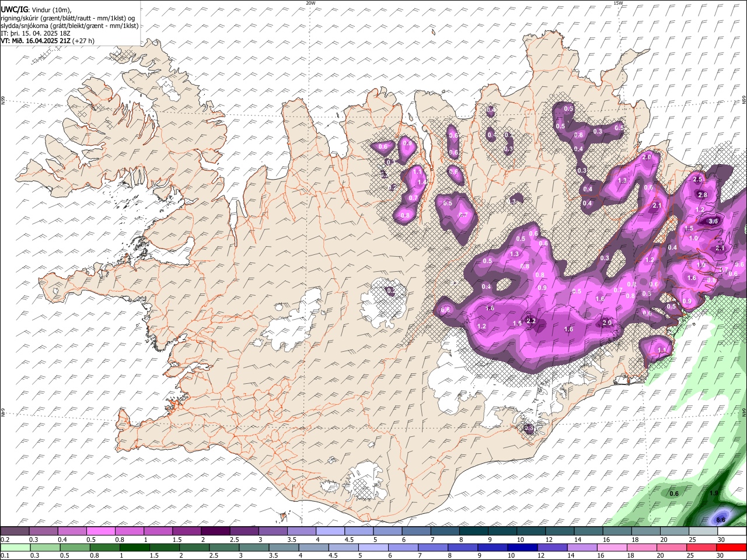Select the rain legend swatch labeled 0.3

pos(46,547)
